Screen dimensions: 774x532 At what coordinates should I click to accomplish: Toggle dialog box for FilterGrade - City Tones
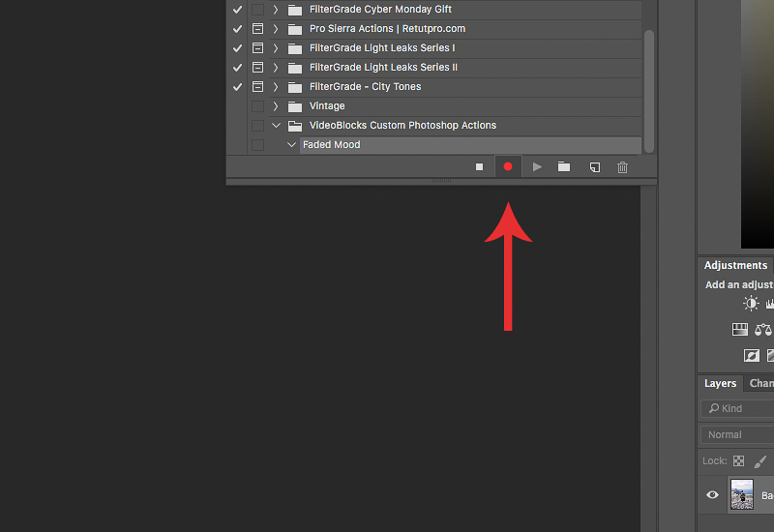pyautogui.click(x=257, y=86)
